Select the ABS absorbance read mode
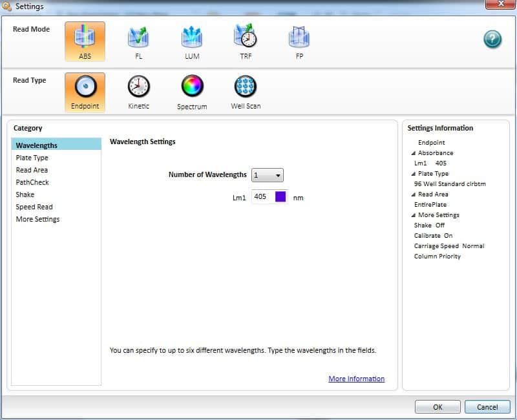 point(85,41)
